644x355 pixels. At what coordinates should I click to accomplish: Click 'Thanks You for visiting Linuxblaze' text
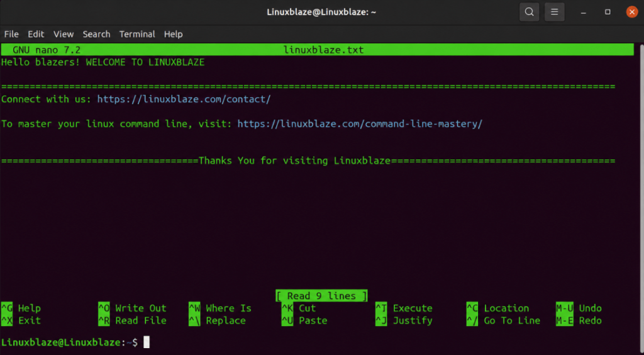coord(294,161)
